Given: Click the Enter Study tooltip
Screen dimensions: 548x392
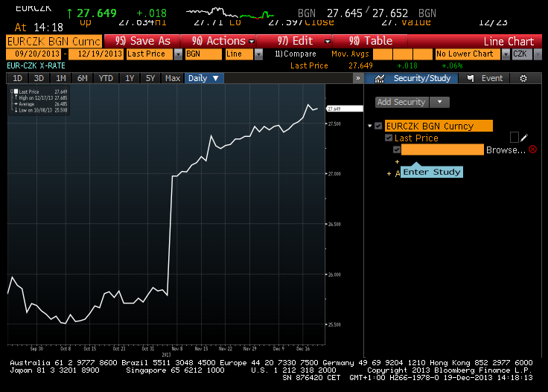Looking at the screenshot, I should pyautogui.click(x=432, y=172).
